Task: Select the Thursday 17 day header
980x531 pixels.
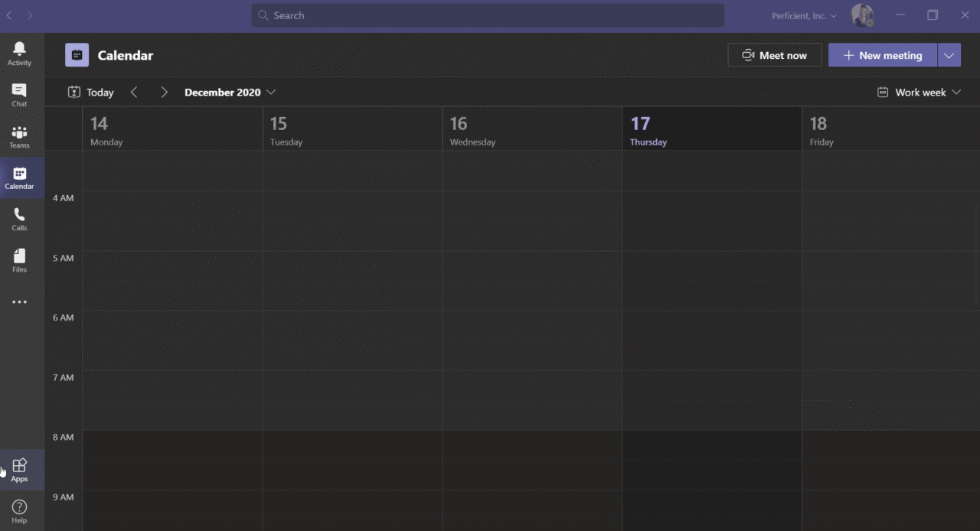Action: (x=711, y=129)
